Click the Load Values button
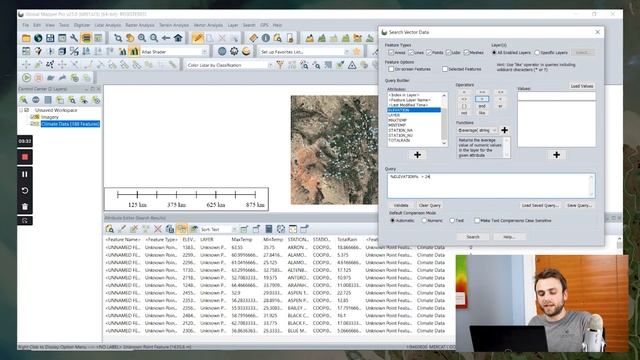Image resolution: width=640 pixels, height=360 pixels. 582,86
